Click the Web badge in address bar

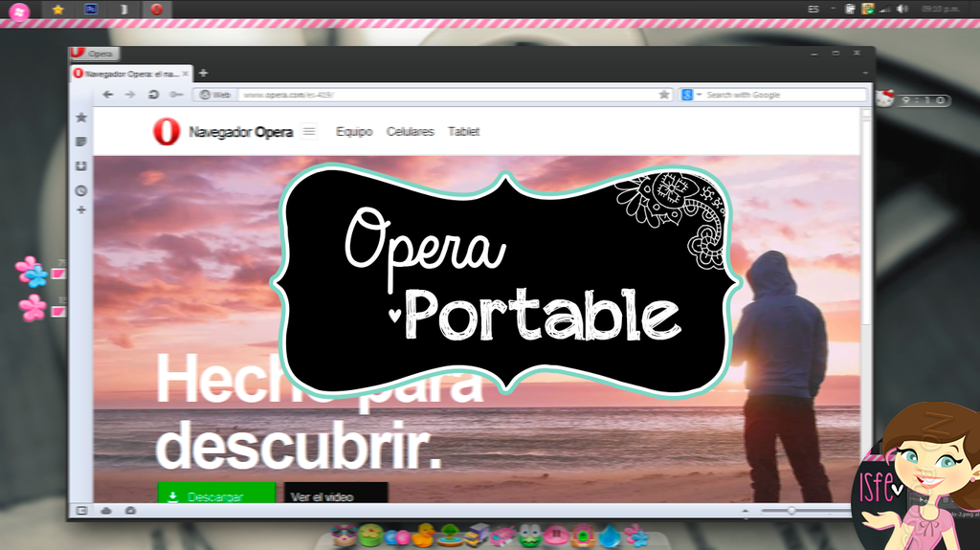coord(214,95)
